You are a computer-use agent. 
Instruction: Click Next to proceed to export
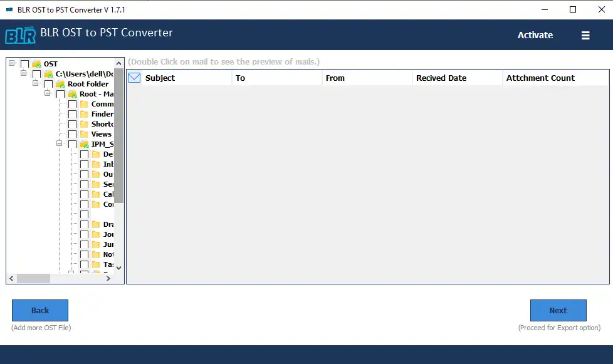coord(558,310)
